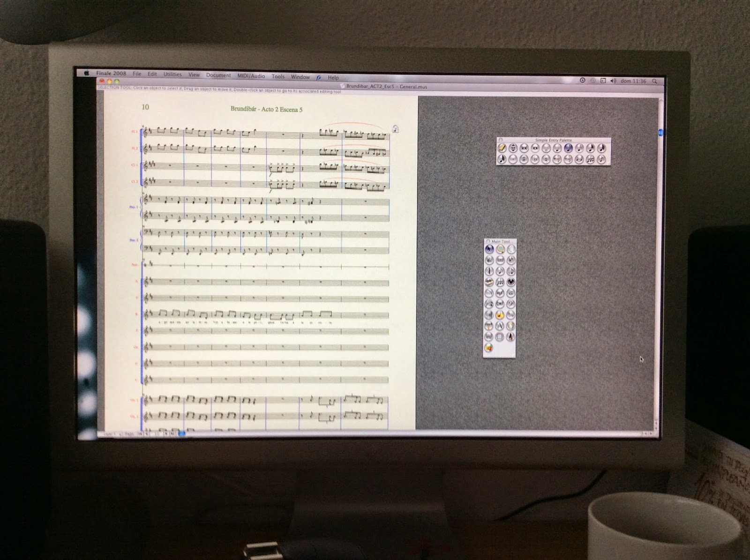Select the Staff tool
This screenshot has width=750, height=560.
[x=489, y=260]
